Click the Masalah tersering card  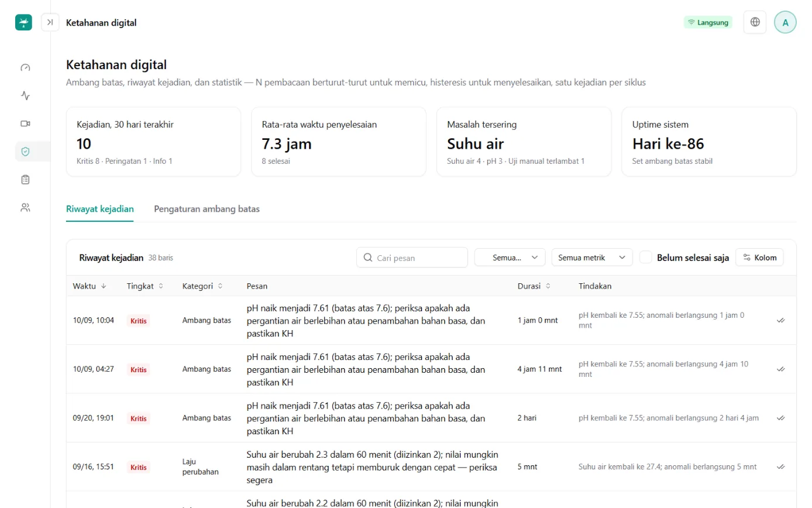[x=524, y=142]
